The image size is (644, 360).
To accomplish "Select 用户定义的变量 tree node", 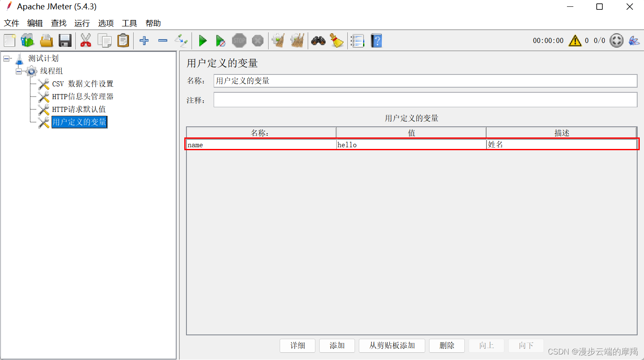I will [x=79, y=122].
